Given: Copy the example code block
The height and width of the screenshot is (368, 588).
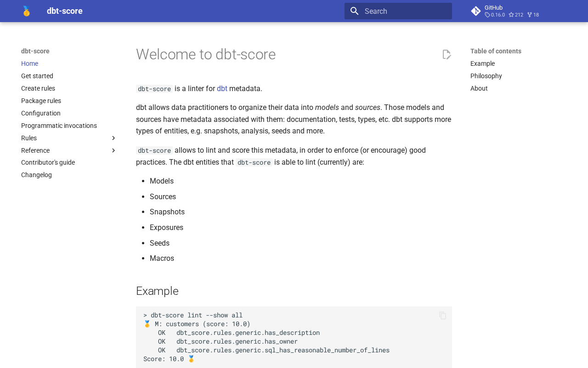Looking at the screenshot, I should coord(442,316).
